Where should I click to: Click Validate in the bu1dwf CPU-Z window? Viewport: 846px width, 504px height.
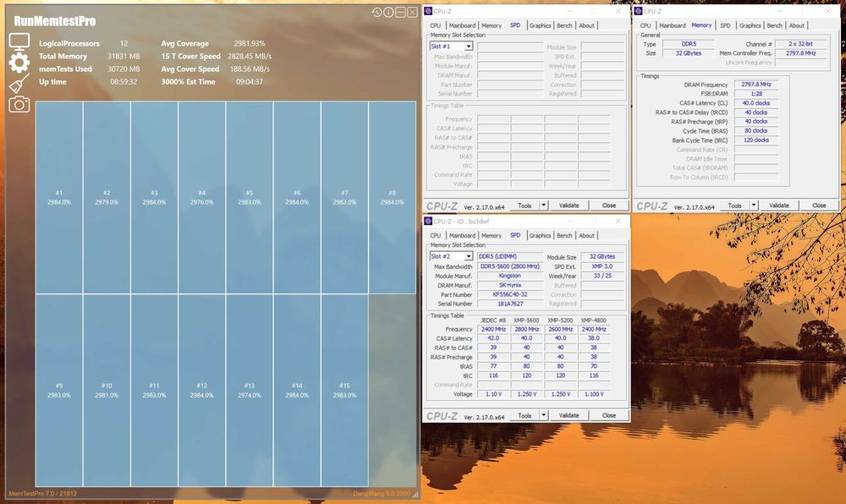(569, 415)
